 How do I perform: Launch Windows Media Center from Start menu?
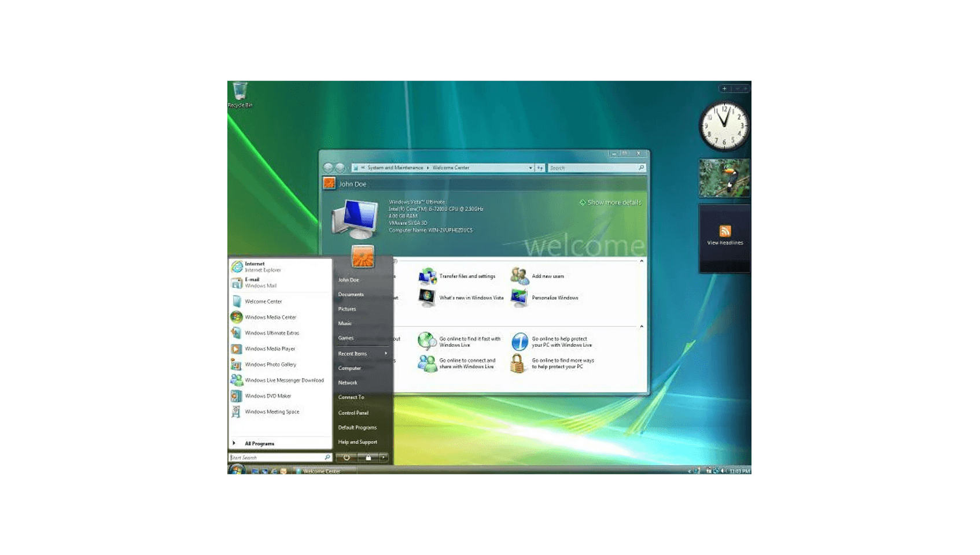coord(270,317)
